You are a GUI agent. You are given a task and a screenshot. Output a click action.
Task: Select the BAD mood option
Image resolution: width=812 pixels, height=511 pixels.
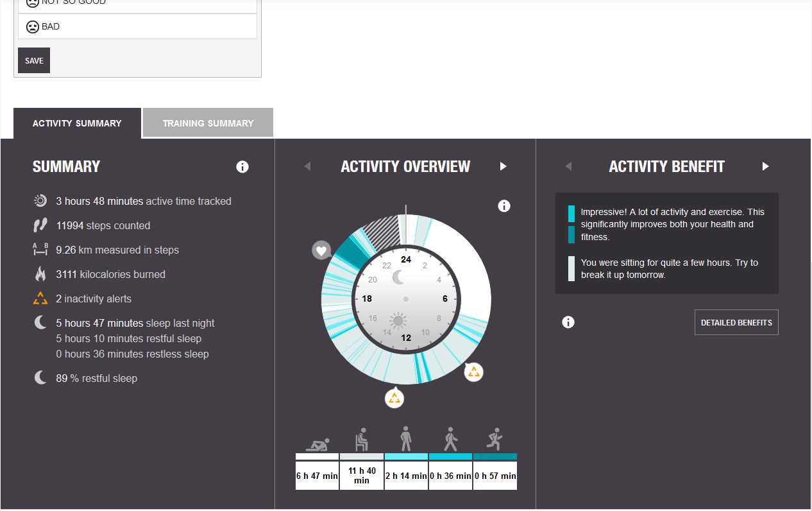[x=137, y=27]
